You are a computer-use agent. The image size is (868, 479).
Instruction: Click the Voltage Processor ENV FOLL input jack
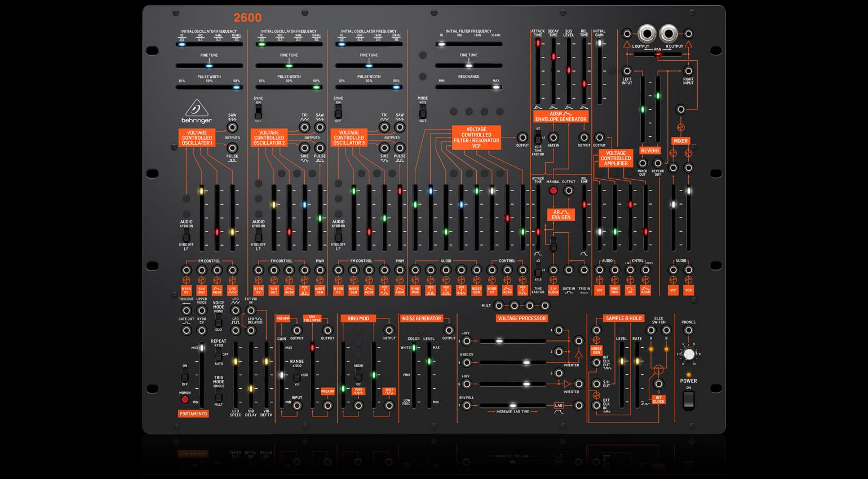pos(467,405)
